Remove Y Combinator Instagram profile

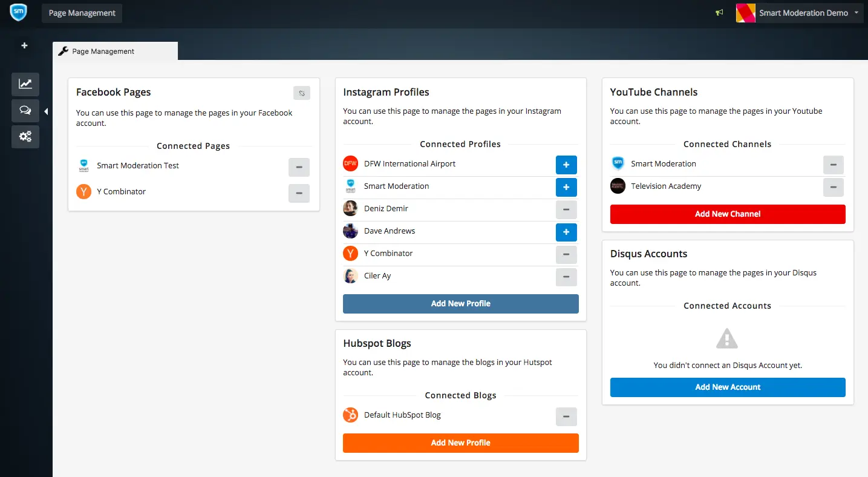566,254
